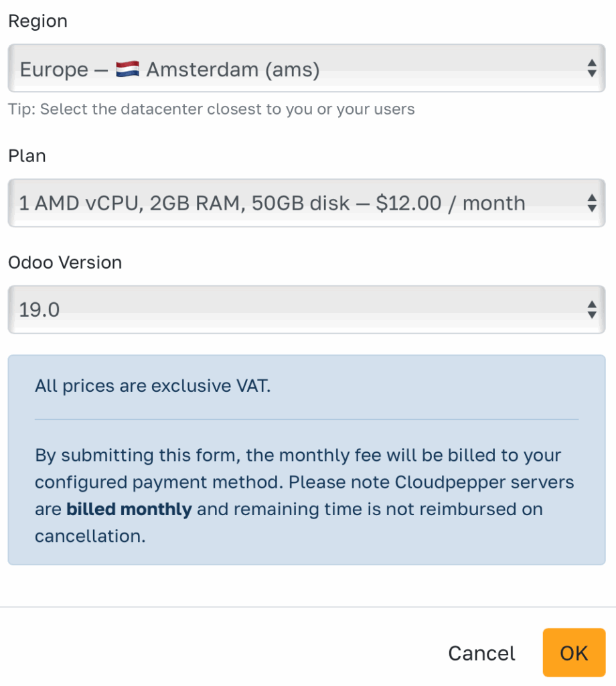Click the stepper arrows on the Region dropdown

(x=592, y=68)
